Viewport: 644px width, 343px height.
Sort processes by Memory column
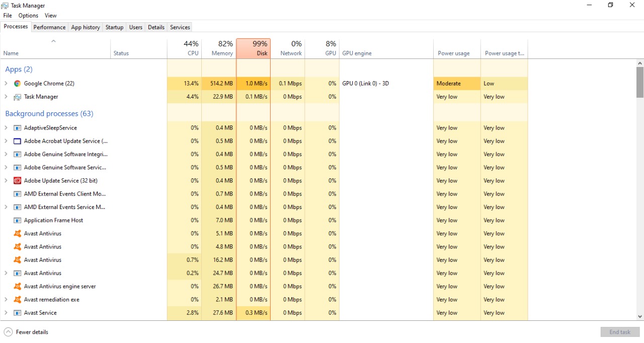pyautogui.click(x=220, y=48)
